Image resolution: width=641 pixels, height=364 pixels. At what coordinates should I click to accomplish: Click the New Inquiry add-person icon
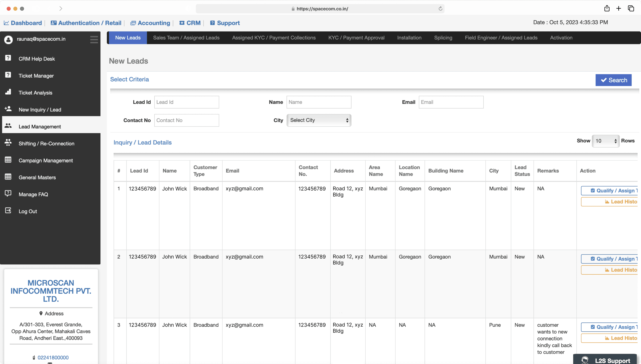click(8, 109)
